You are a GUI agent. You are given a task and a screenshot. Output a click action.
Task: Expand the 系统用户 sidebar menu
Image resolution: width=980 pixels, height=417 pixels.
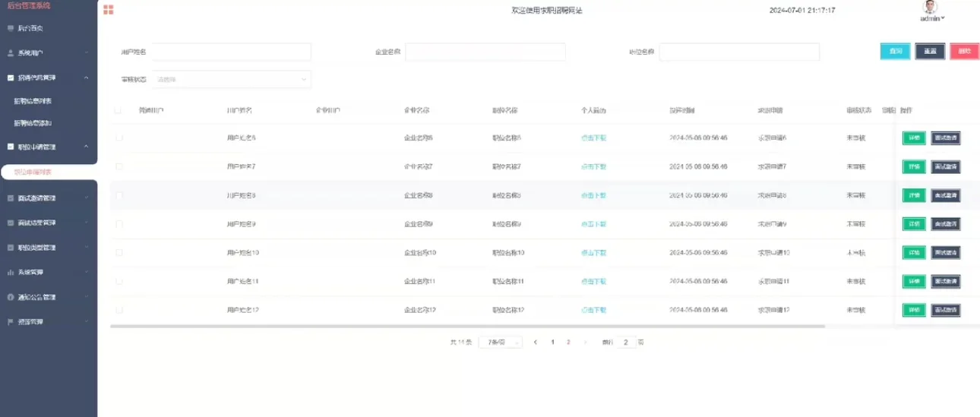[87, 53]
